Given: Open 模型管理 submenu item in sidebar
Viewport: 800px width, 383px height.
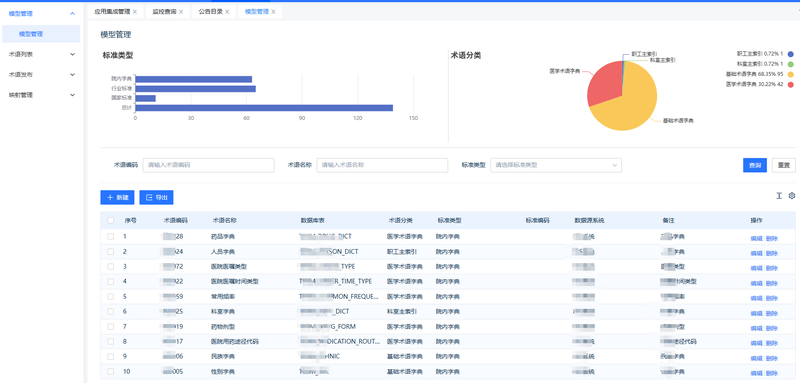Looking at the screenshot, I should click(41, 34).
